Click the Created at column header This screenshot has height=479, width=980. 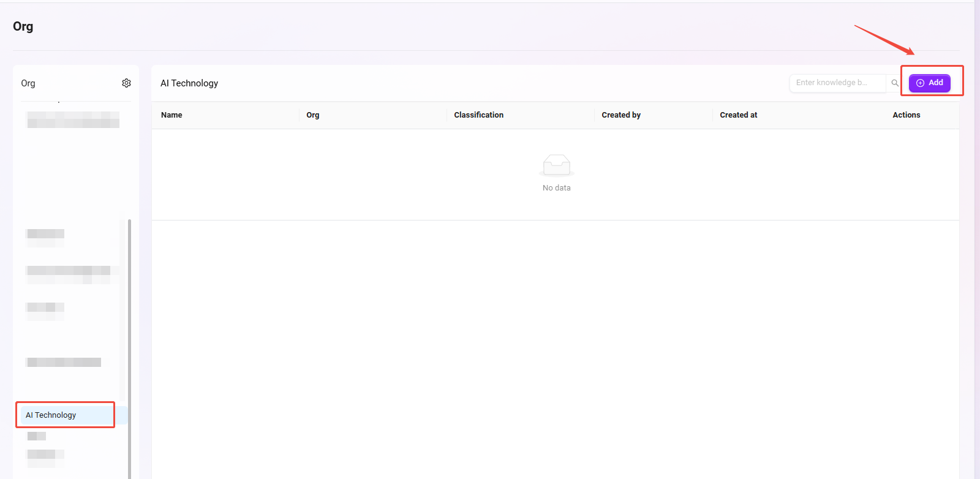738,115
